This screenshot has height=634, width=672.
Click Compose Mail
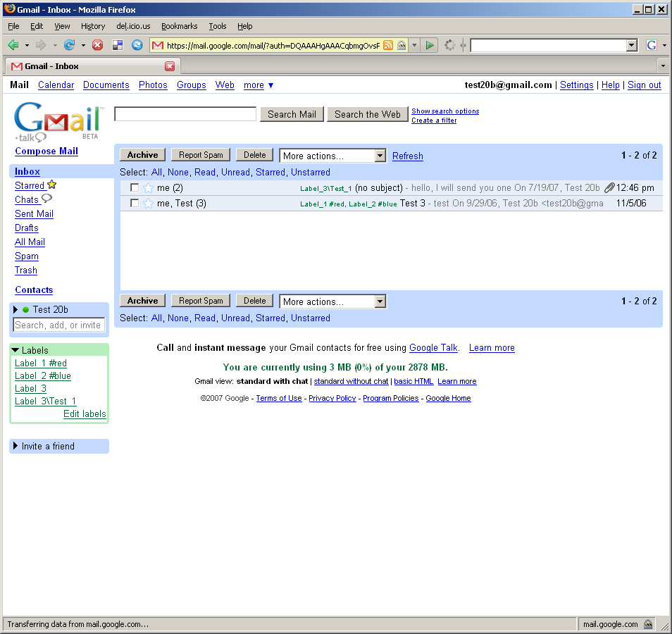coord(46,151)
